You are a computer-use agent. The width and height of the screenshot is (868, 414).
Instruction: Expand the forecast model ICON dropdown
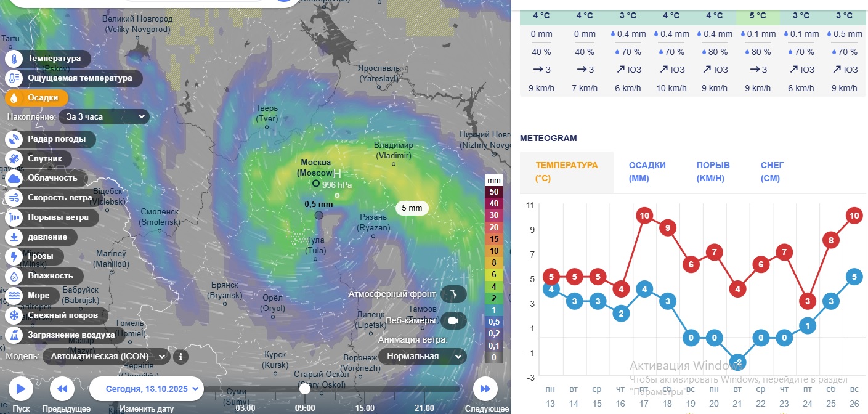[x=109, y=356]
